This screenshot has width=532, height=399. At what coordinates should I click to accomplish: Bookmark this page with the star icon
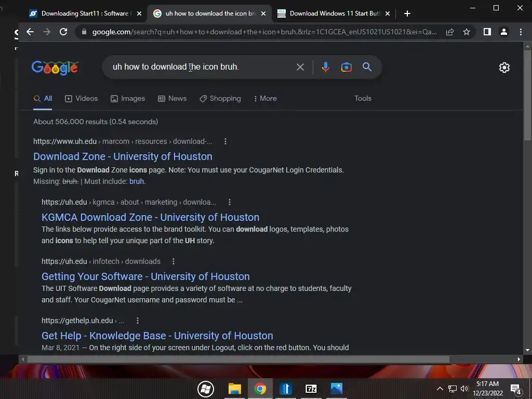(x=467, y=32)
